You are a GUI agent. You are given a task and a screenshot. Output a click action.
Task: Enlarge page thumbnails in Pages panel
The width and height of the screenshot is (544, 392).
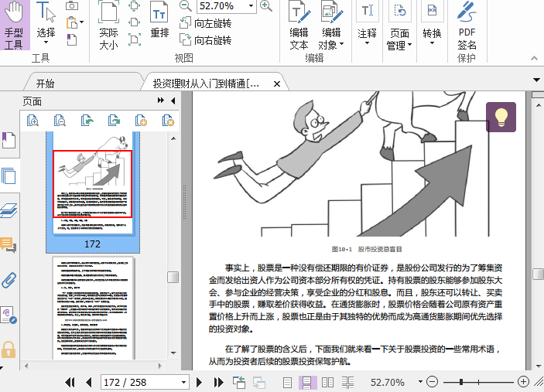click(33, 120)
